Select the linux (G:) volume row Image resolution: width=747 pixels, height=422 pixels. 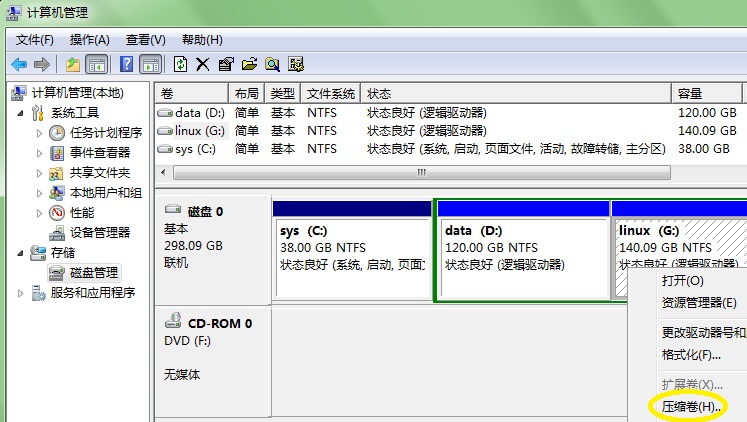451,131
